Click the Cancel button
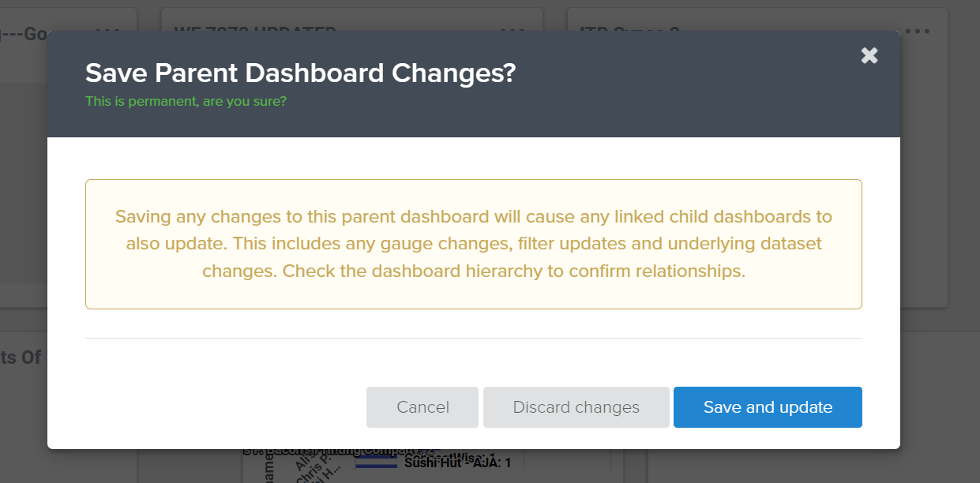 click(422, 407)
